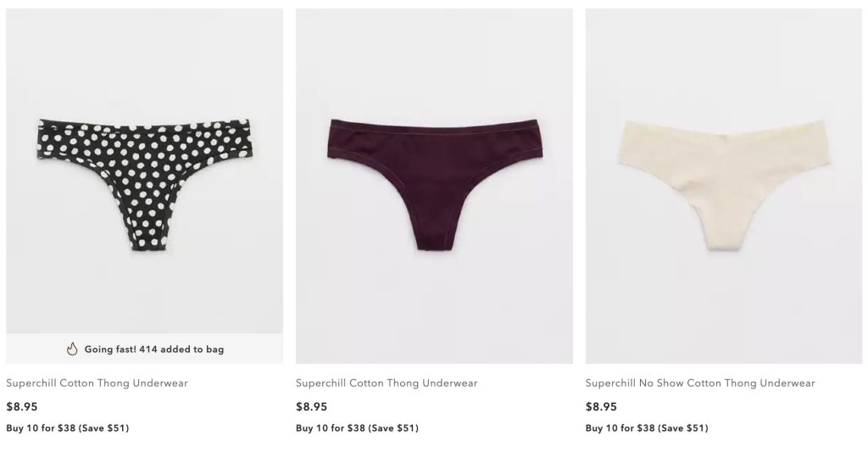The width and height of the screenshot is (868, 453).
Task: Open Superchill No Show Cotton Thong Underwear link
Action: pyautogui.click(x=700, y=383)
